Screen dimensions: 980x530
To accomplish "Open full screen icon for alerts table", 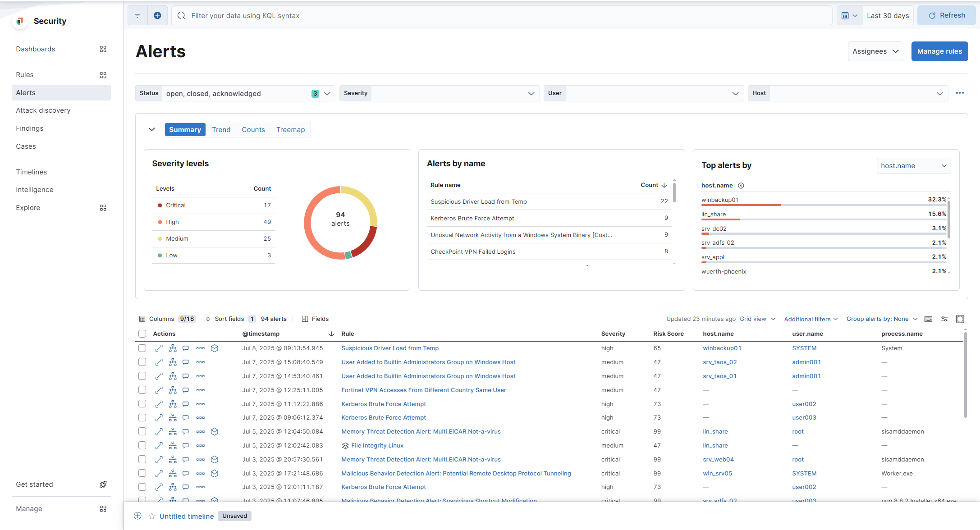I will coord(960,319).
